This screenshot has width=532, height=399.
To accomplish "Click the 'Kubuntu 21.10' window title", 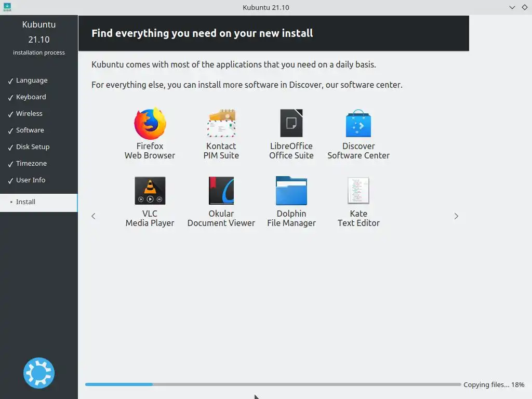I will coord(266,7).
